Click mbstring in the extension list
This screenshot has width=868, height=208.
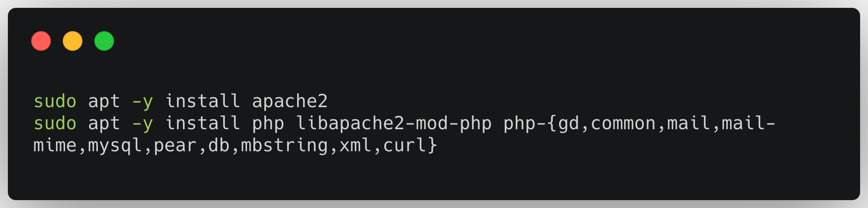pyautogui.click(x=284, y=146)
